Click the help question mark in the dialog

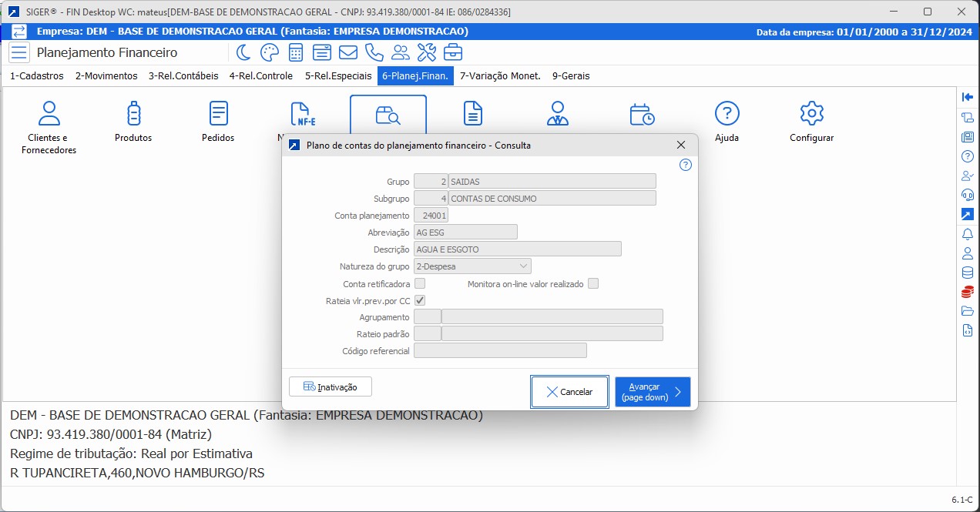pyautogui.click(x=686, y=165)
